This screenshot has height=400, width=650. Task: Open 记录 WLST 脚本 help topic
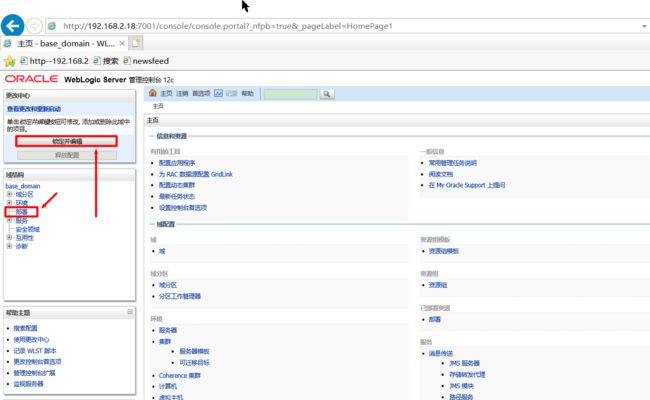[x=35, y=351]
